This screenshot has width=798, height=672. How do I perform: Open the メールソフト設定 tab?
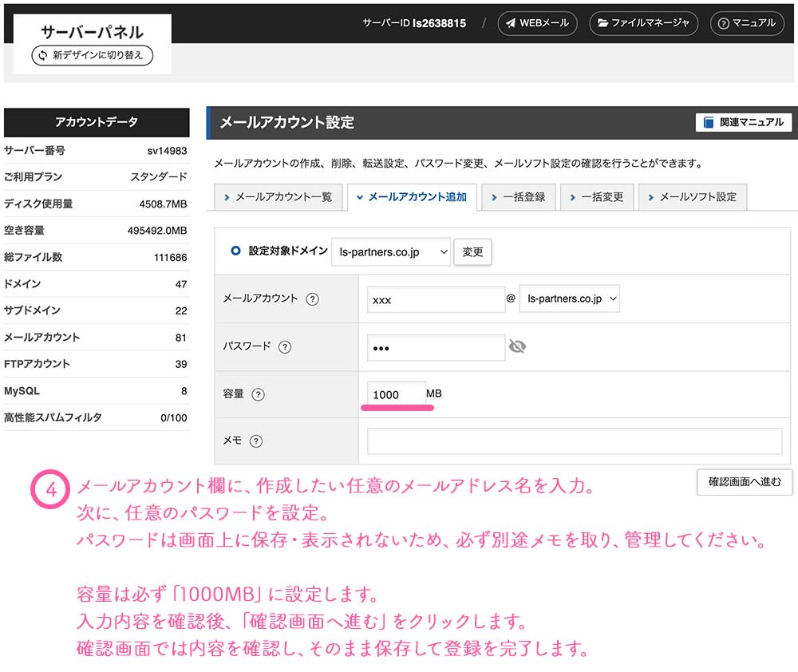(x=692, y=196)
